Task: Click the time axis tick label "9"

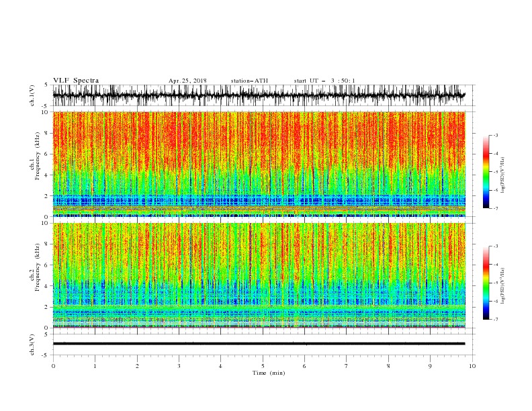Action: (x=430, y=366)
